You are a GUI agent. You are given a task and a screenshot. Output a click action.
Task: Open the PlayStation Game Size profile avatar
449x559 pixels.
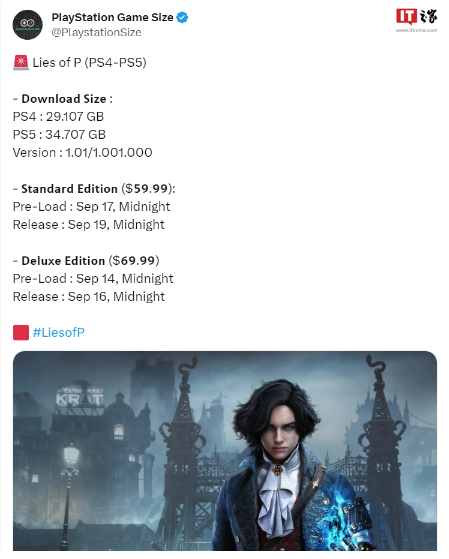27,25
